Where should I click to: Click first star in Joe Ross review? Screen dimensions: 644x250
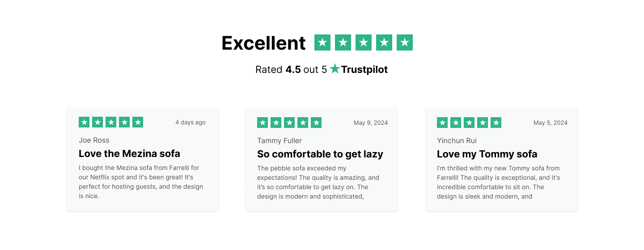[x=84, y=122]
